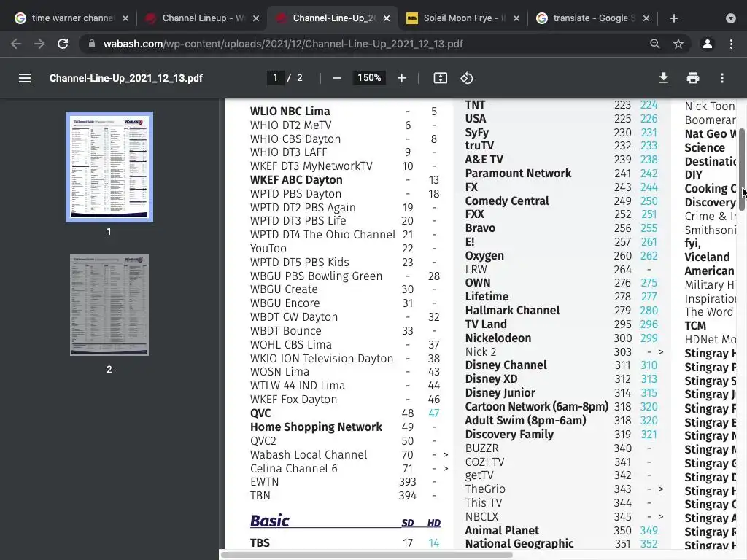Open a new browser tab
This screenshot has height=560, width=747.
673,18
